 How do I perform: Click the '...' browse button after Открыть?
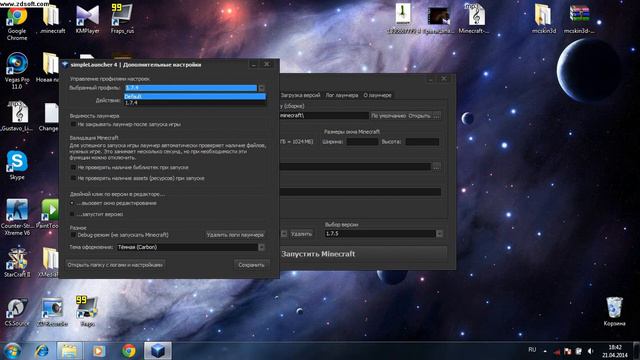pos(436,116)
